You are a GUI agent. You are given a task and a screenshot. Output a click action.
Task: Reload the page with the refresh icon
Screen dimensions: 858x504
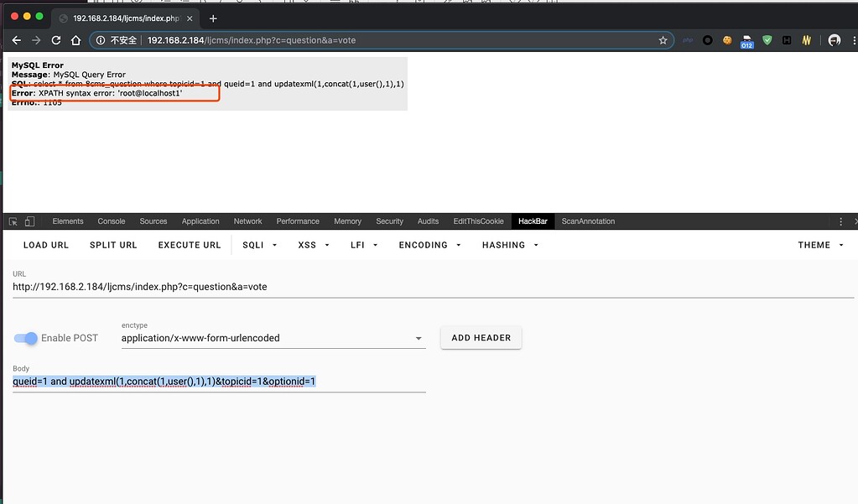point(56,40)
